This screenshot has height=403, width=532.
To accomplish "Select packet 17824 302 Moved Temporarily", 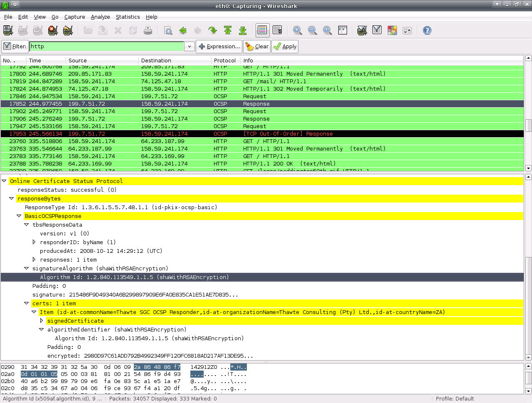I will (262, 89).
